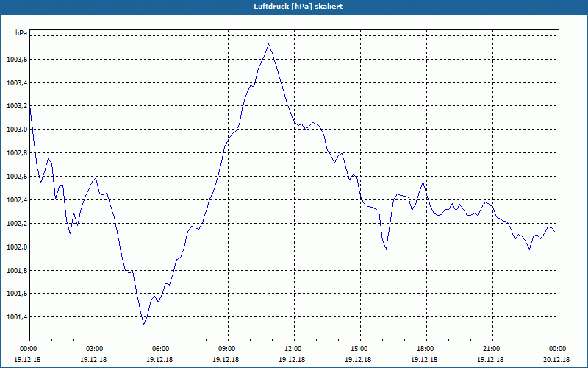Click the 03:00 time label
The width and height of the screenshot is (588, 368).
[96, 349]
